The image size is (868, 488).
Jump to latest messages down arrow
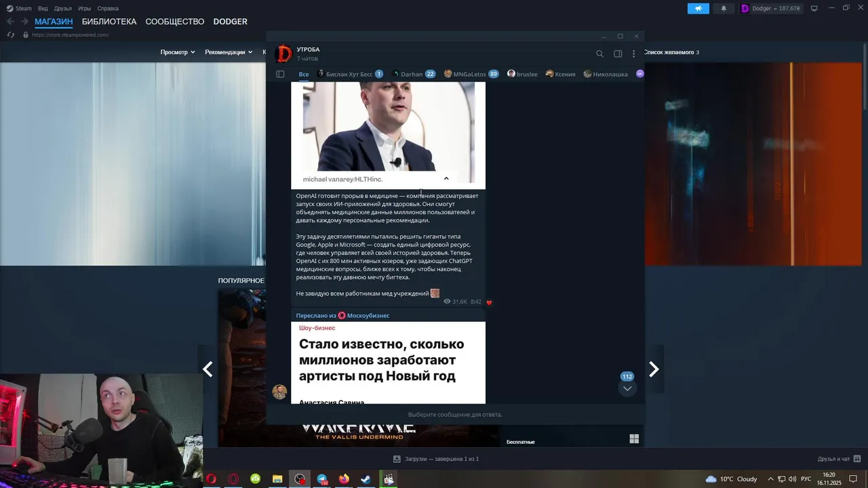tap(627, 388)
